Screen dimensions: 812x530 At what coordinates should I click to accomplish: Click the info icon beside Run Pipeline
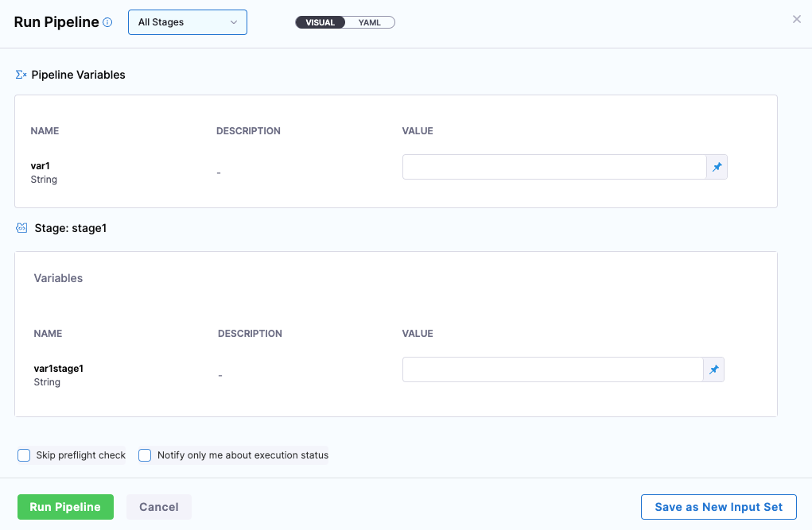point(107,23)
